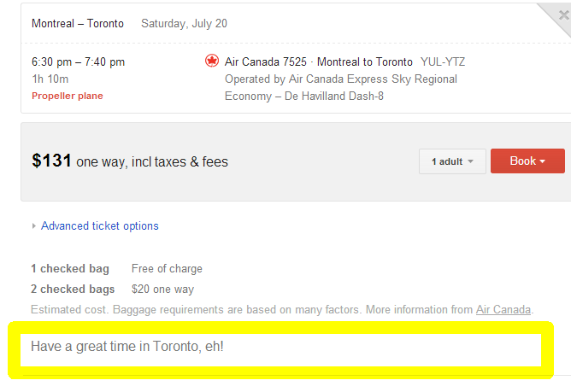571x392 pixels.
Task: Expand the Advanced ticket options triangle
Action: point(34,226)
